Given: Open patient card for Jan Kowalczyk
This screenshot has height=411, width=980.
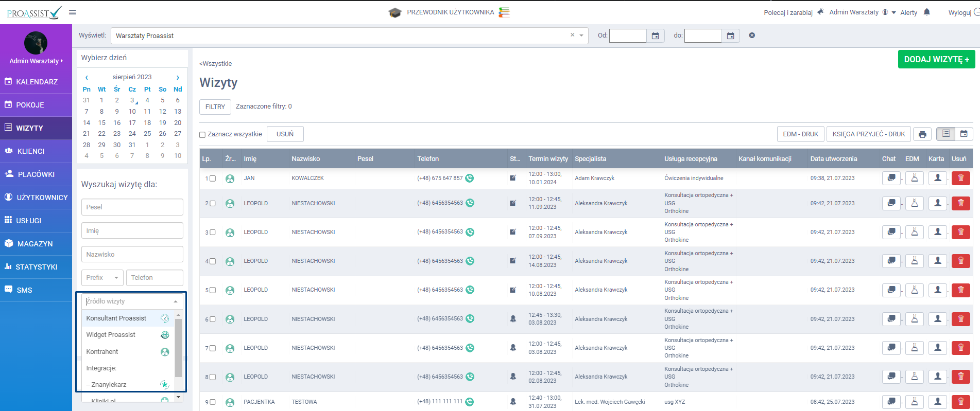Looking at the screenshot, I should coord(938,178).
